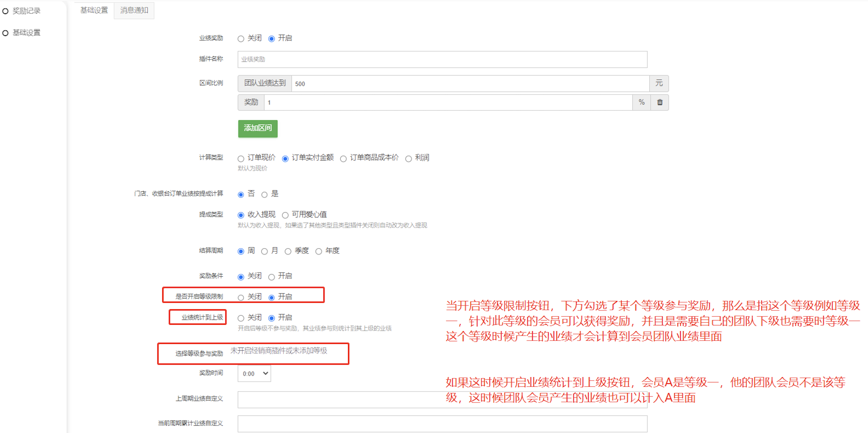Screen dimensions: 868x433
Task: Open 基础设置 in the sidebar
Action: pos(26,33)
